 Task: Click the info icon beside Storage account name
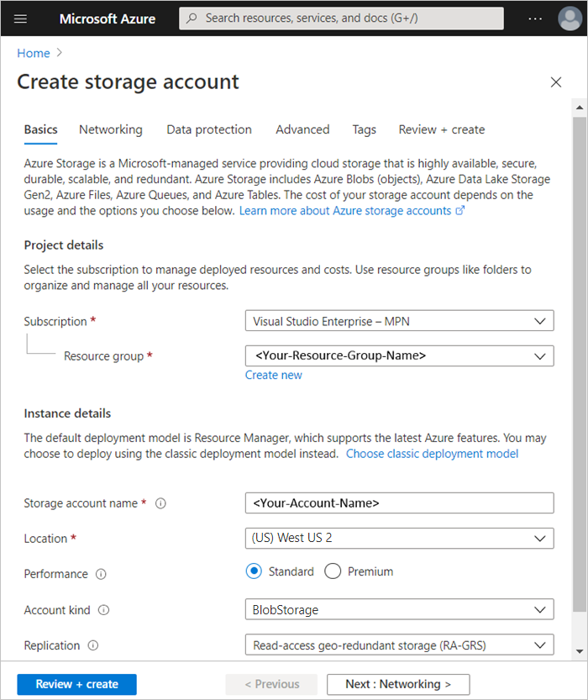(160, 503)
